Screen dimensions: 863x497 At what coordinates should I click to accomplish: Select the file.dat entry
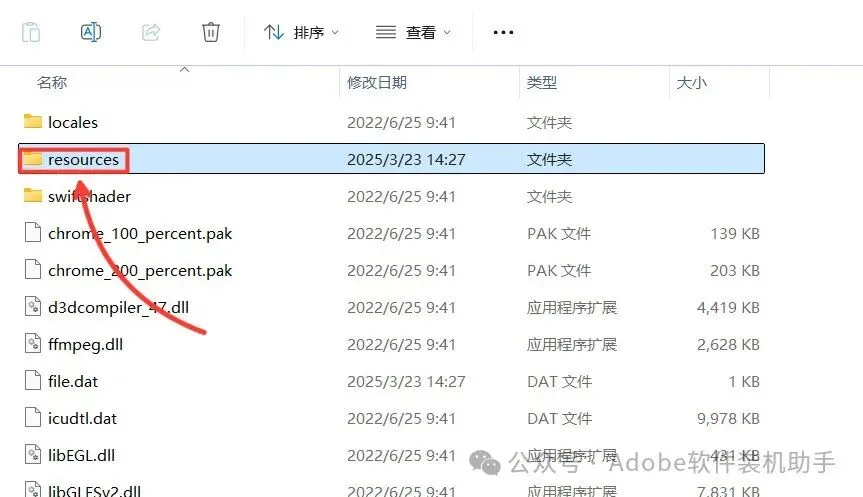[391, 381]
